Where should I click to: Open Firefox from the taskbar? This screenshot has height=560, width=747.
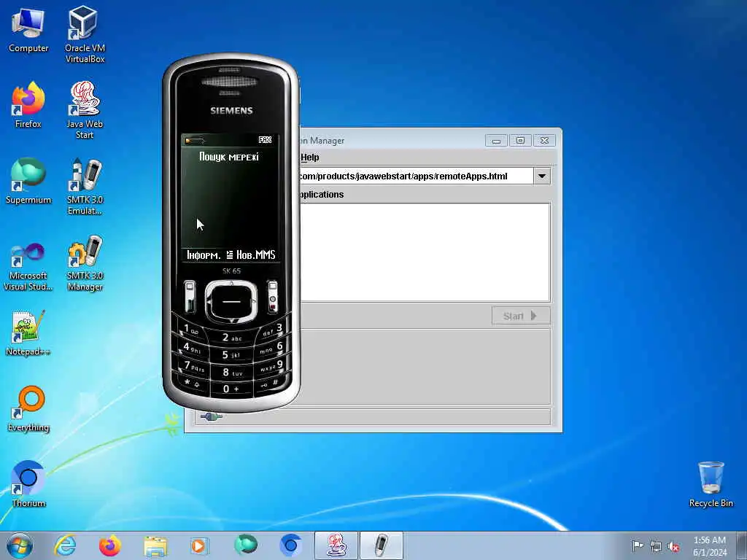tap(109, 545)
